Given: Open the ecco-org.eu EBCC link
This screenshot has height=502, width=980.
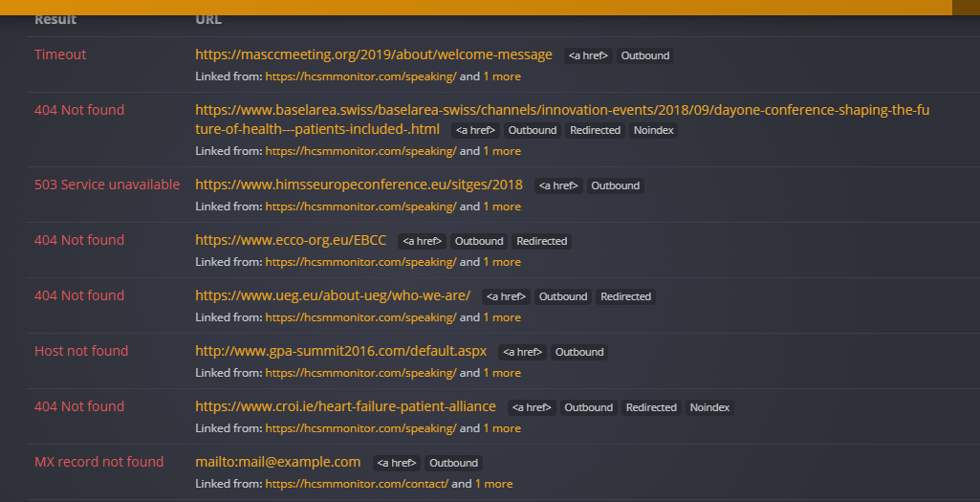Looking at the screenshot, I should coord(291,240).
